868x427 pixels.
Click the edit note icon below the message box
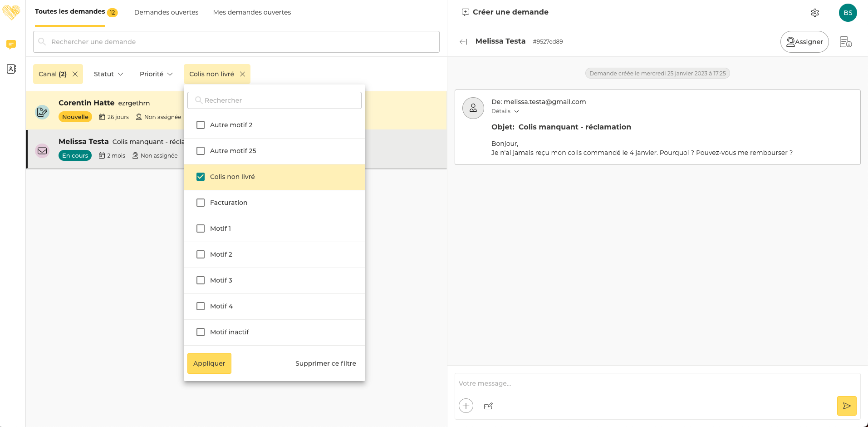pos(488,406)
